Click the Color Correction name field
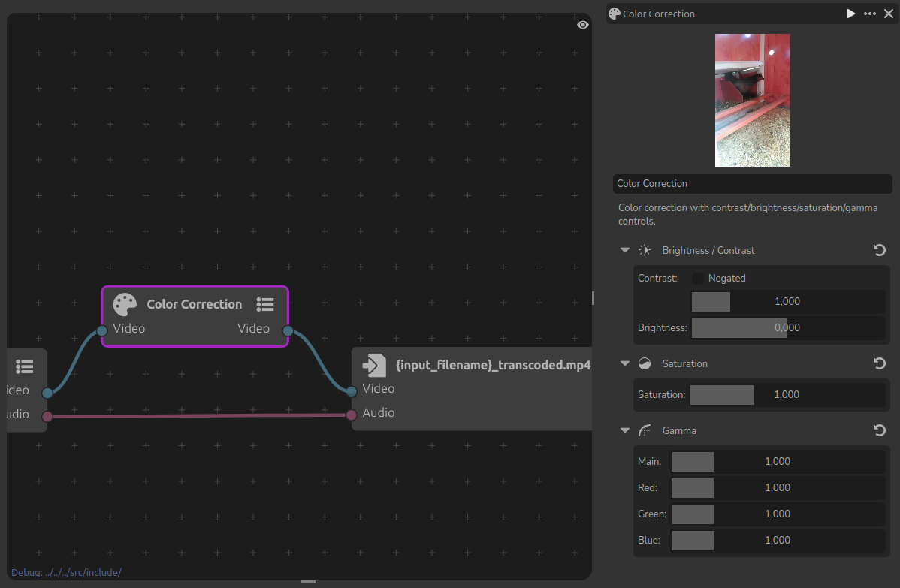The image size is (900, 588). pyautogui.click(x=752, y=184)
